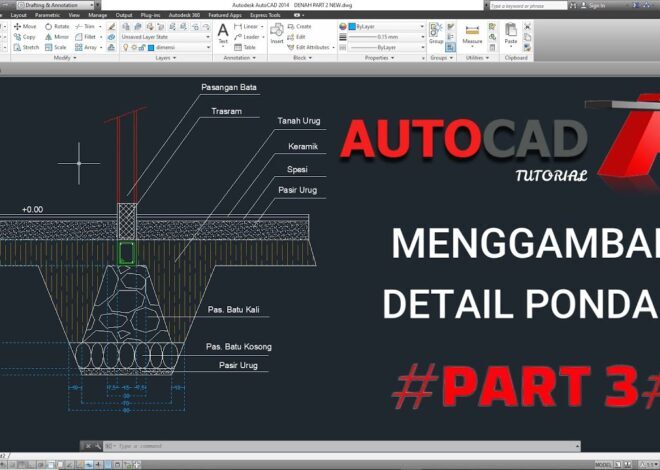Select the Rotate tool
Screen dimensions: 660x470
coord(57,27)
